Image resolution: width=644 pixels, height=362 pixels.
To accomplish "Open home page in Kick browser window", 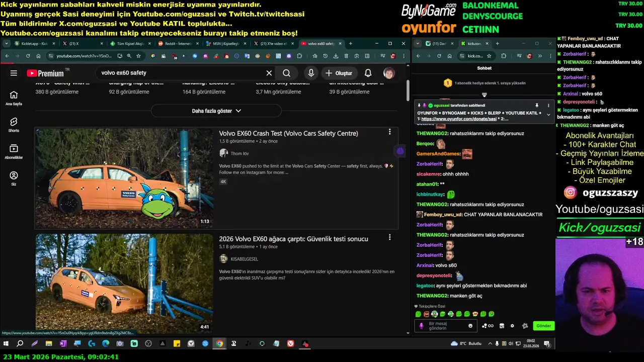I will (449, 56).
